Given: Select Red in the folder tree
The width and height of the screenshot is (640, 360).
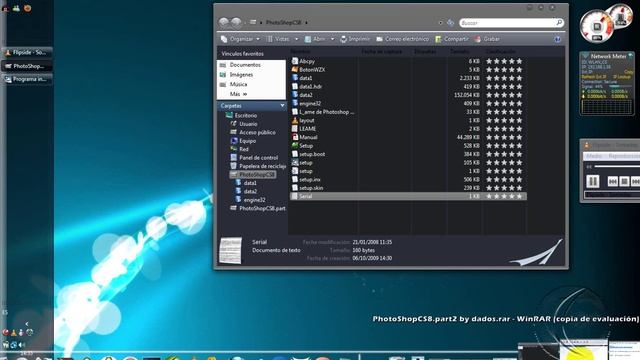Looking at the screenshot, I should [x=240, y=149].
